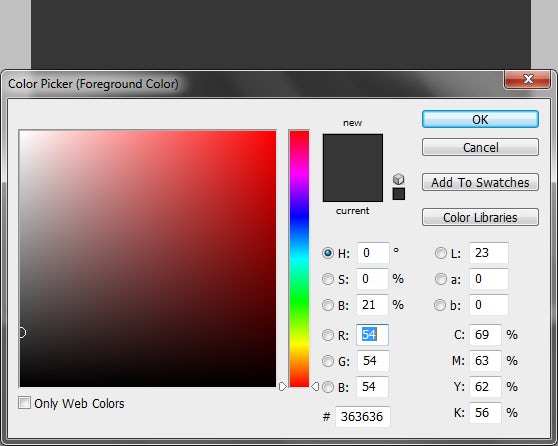Image resolution: width=558 pixels, height=446 pixels.
Task: Select the Saturation radio button
Action: coord(327,279)
